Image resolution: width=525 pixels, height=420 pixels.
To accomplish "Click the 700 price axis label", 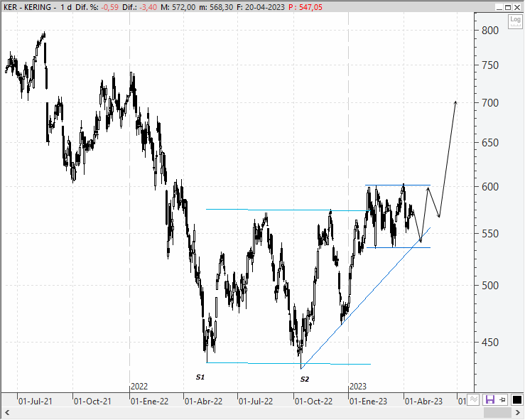I will tap(490, 103).
